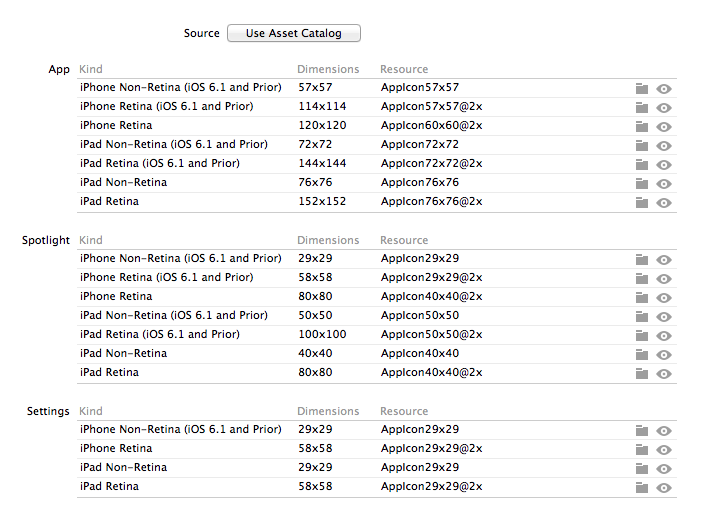Screen dimensions: 705x511
Task: Open folder icon for Settings iPhone Retina 58x58
Action: (x=642, y=449)
